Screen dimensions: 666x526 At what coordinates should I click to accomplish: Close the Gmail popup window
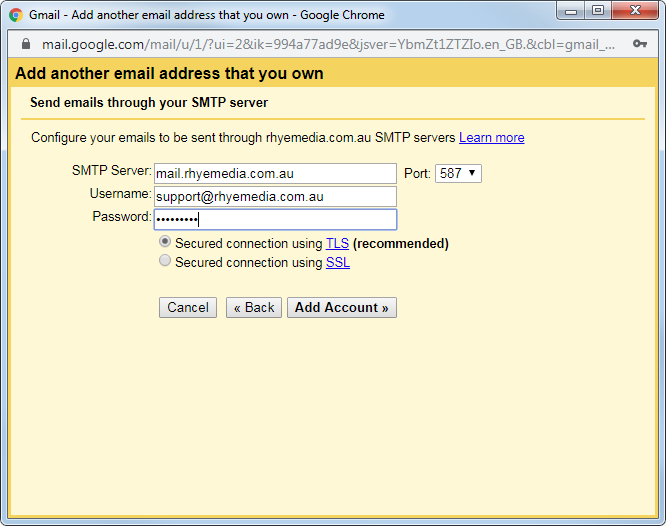coord(635,10)
